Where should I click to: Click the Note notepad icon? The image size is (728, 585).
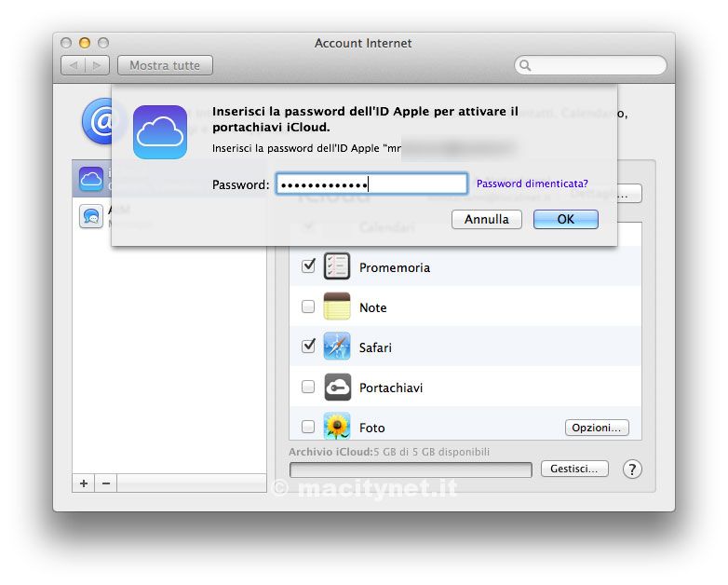coord(337,306)
